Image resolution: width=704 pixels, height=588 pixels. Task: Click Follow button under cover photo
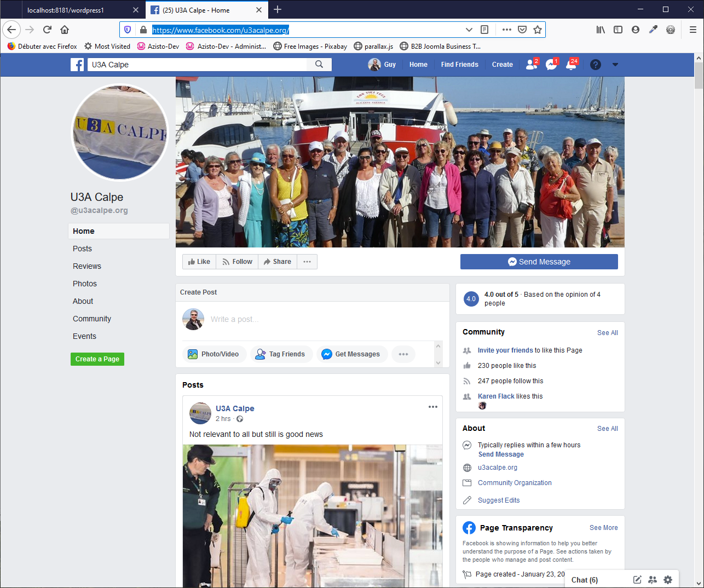(x=237, y=262)
